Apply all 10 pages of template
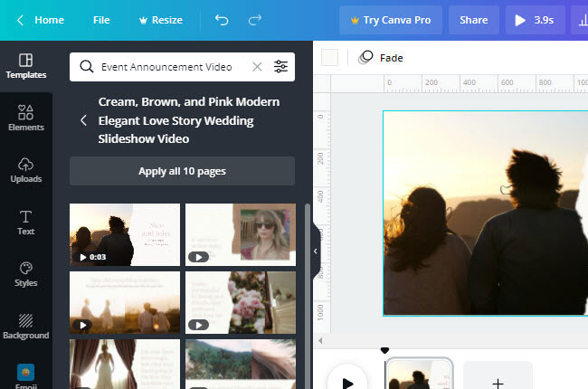This screenshot has height=389, width=588. pyautogui.click(x=182, y=171)
